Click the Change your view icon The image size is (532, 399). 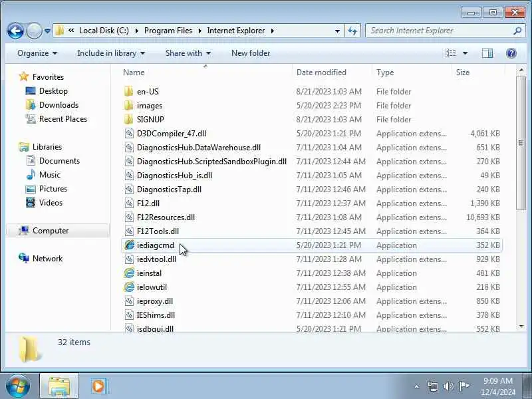coord(451,53)
